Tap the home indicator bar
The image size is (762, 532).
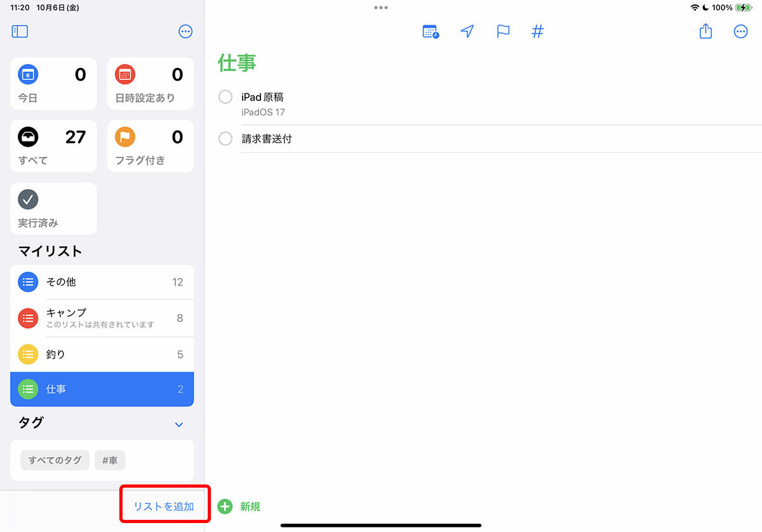[381, 525]
